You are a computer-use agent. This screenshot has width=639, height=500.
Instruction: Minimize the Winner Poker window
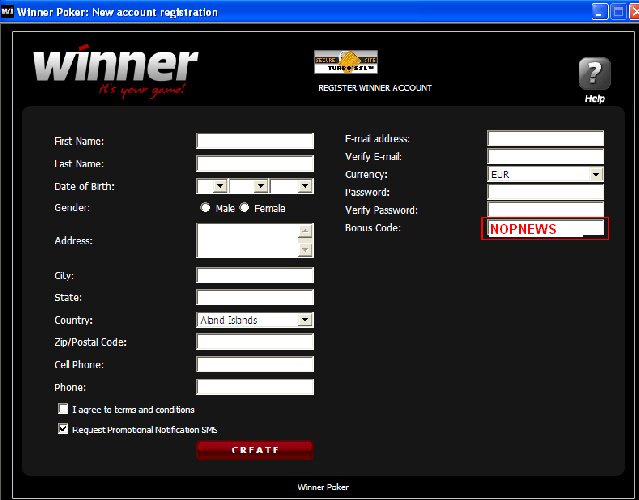click(x=600, y=11)
